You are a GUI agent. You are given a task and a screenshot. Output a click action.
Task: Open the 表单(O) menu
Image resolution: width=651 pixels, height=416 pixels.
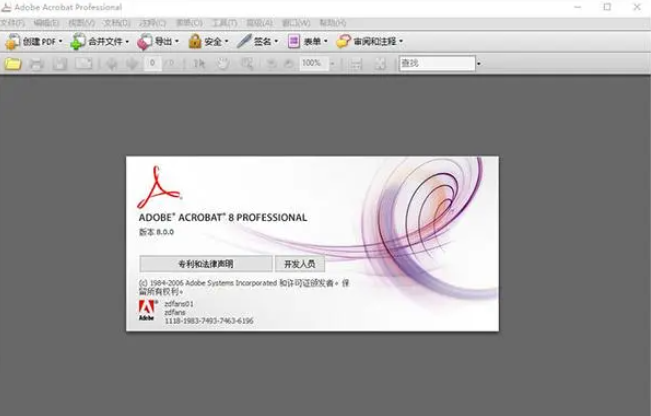189,23
